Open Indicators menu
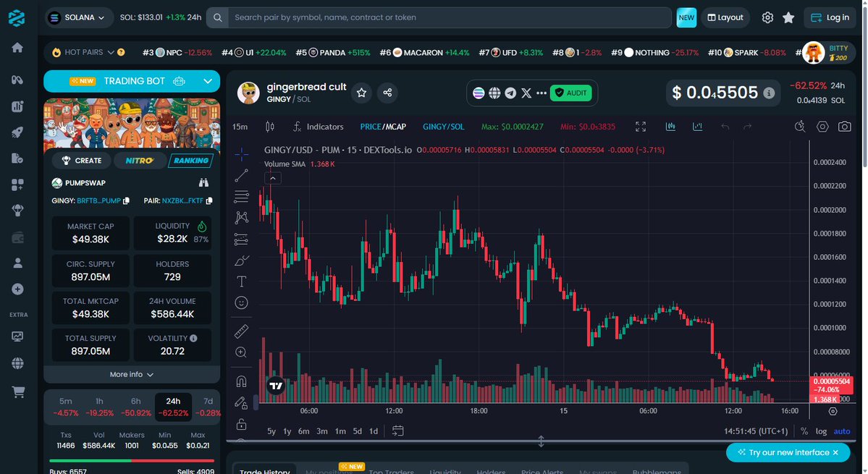 pyautogui.click(x=319, y=127)
